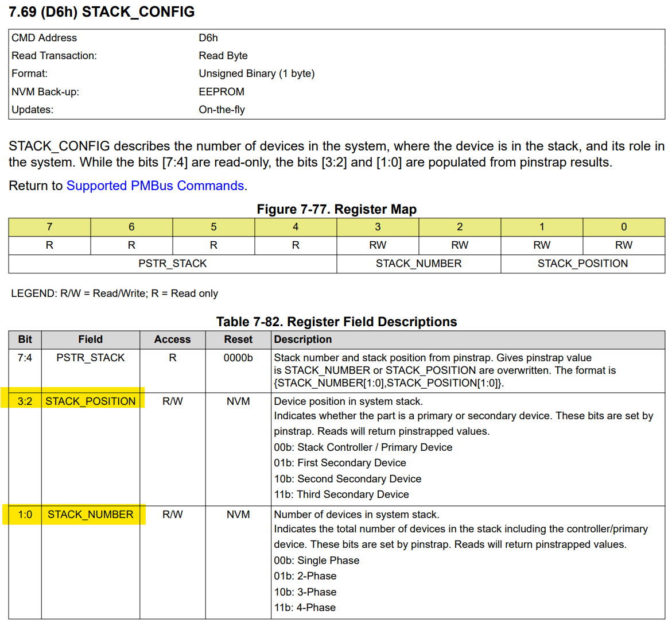The height and width of the screenshot is (626, 672).
Task: Select bit 0 header in register map
Action: pos(624,227)
